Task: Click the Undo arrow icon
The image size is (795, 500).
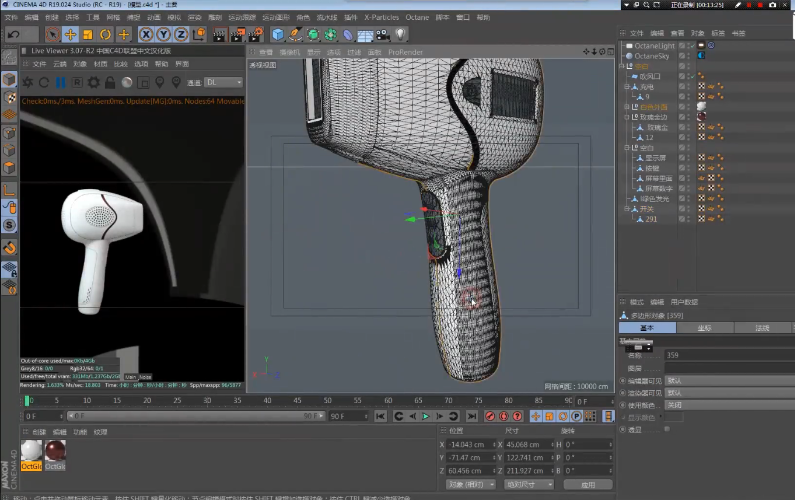Action: pyautogui.click(x=13, y=34)
